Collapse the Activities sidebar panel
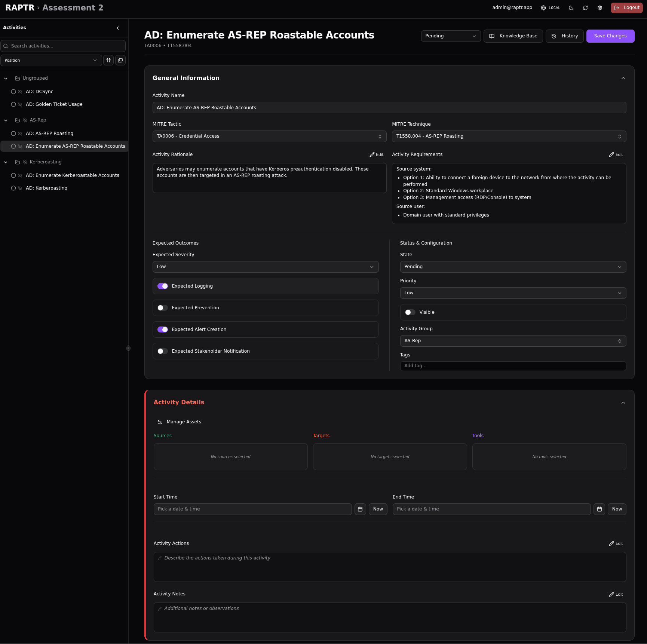The width and height of the screenshot is (647, 644). pos(118,28)
